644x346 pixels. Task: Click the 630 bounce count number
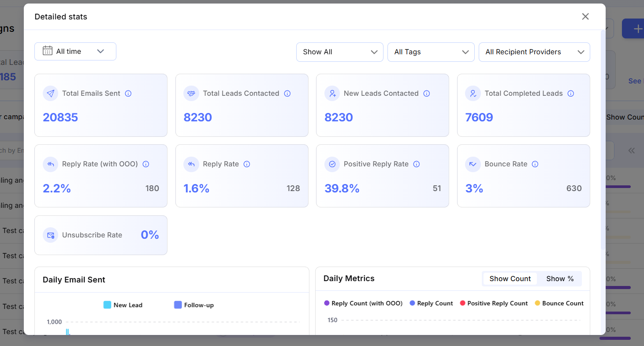574,188
